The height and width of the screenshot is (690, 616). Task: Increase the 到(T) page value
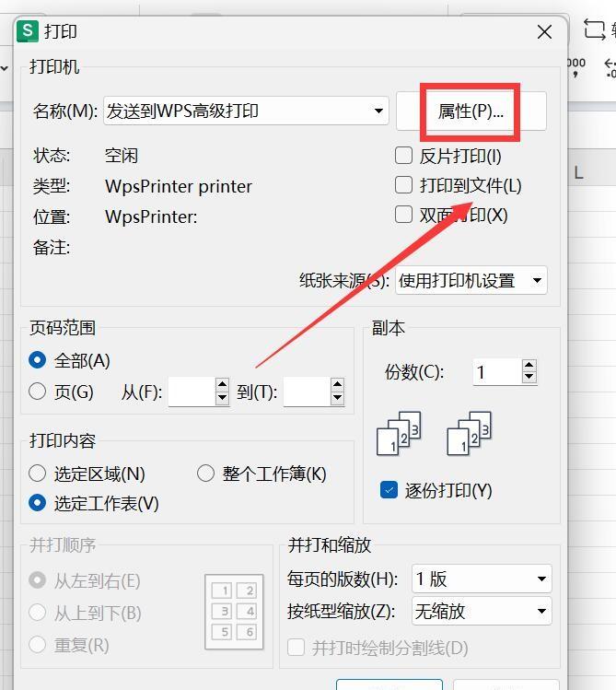click(338, 384)
